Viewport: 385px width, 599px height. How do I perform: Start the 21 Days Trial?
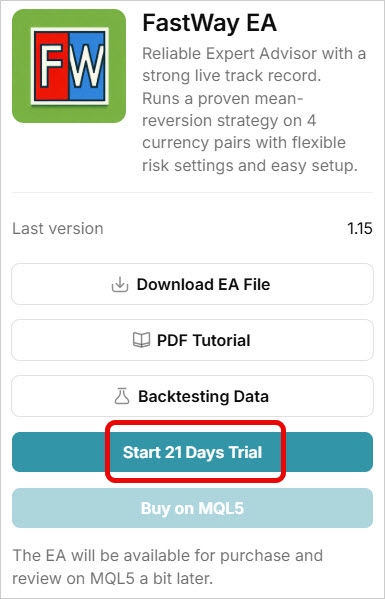point(192,452)
